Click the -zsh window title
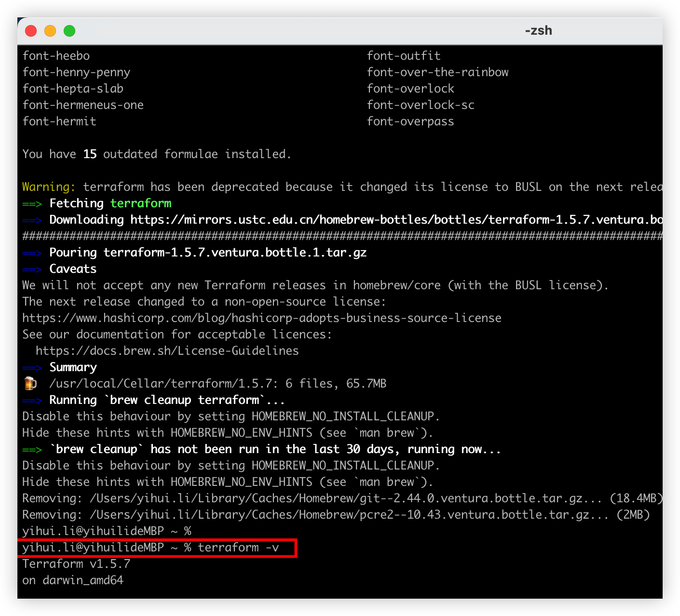Screen dimensions: 680x616 538,30
